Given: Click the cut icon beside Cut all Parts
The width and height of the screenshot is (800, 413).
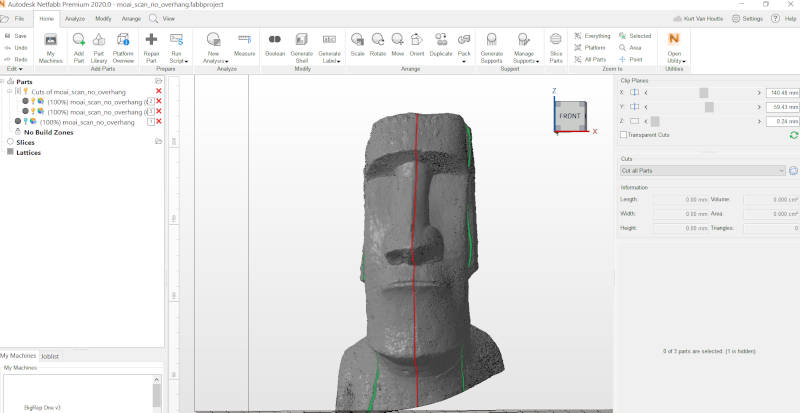Looking at the screenshot, I should click(x=793, y=171).
